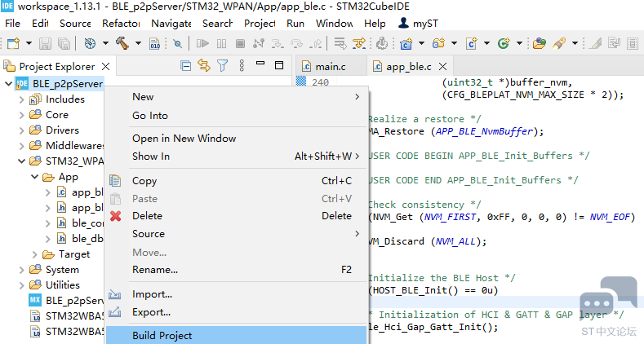Click the Instruction Stepping Mode icon
The image size is (644, 344).
point(359,43)
